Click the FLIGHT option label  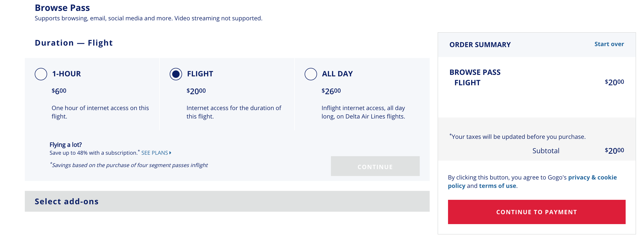point(200,74)
